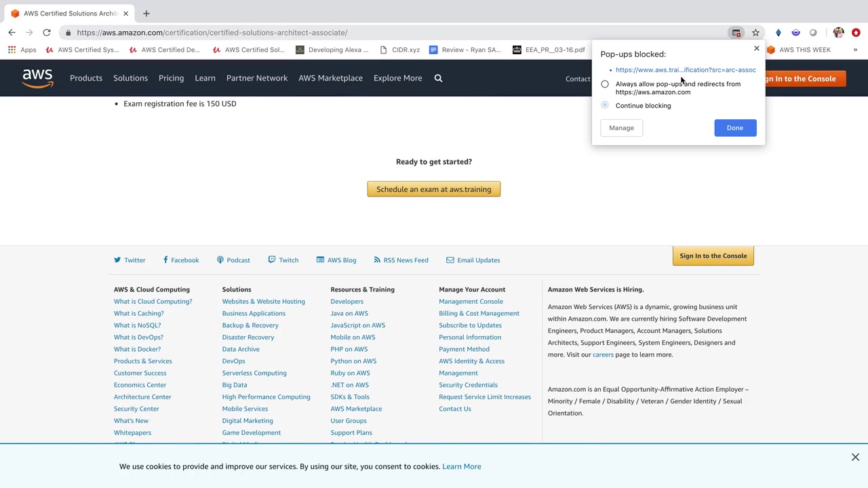Open the Developing Alexa bookmark
Screen dimensions: 868x488
[332, 49]
